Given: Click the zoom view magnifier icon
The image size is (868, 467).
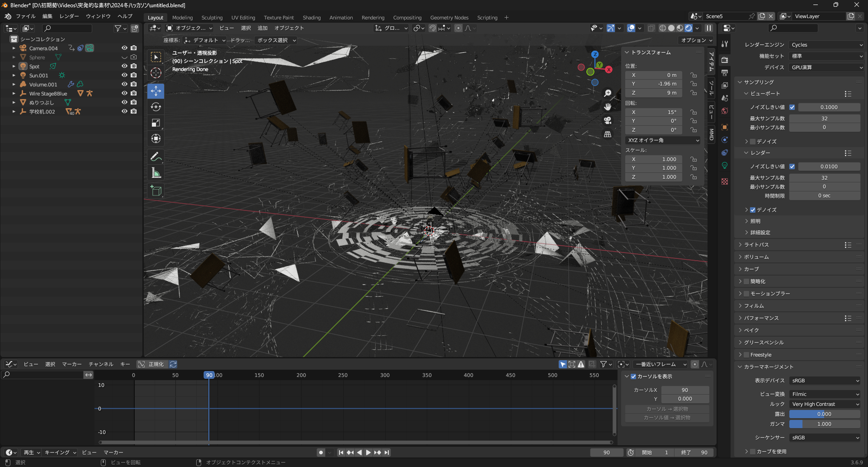Looking at the screenshot, I should [608, 93].
